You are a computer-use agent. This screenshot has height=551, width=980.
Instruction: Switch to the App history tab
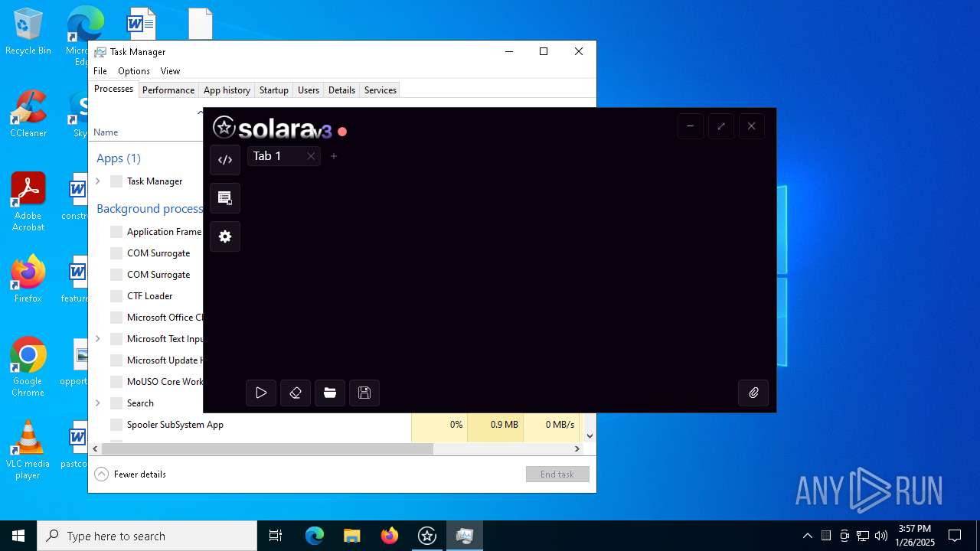click(227, 90)
